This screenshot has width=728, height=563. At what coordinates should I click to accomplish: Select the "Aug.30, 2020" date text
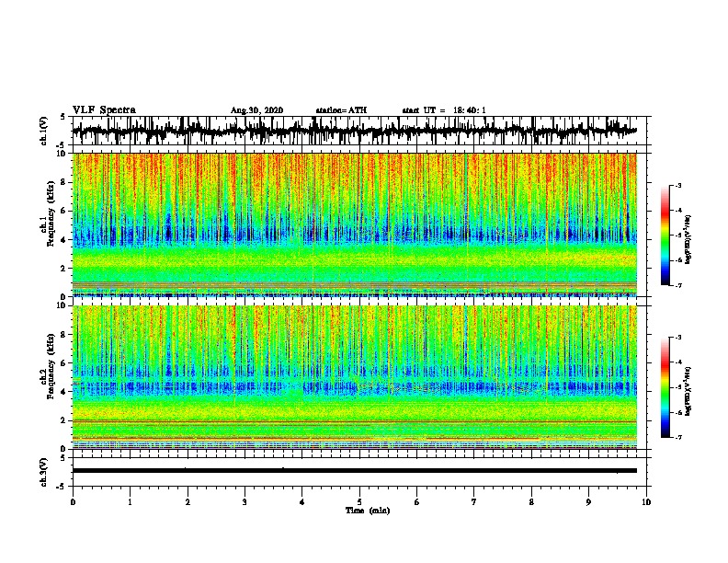click(256, 110)
